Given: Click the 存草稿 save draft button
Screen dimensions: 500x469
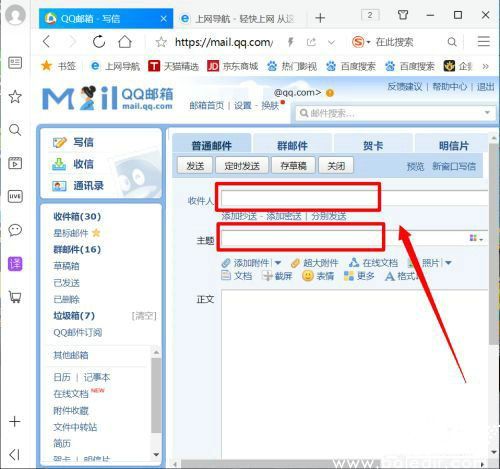Looking at the screenshot, I should 293,165.
